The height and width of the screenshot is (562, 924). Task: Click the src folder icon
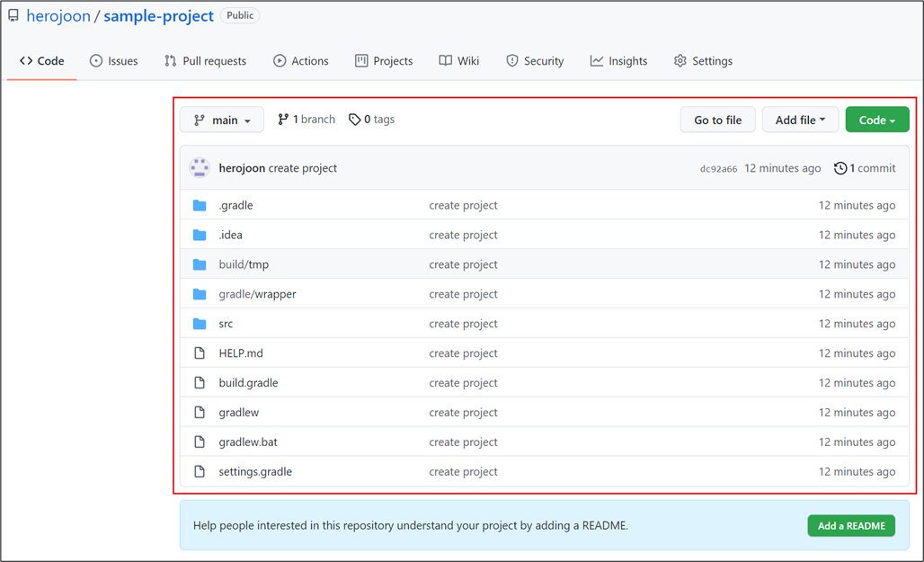click(200, 324)
